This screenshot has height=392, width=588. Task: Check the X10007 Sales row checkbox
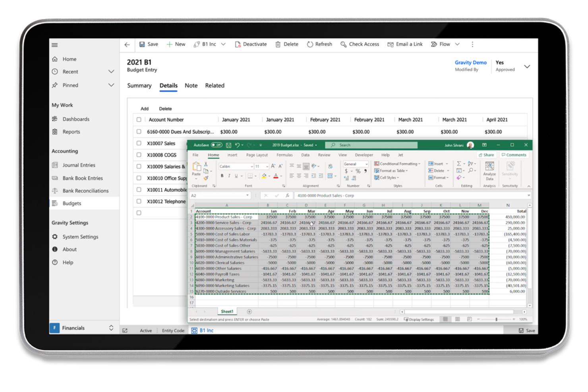coord(139,143)
